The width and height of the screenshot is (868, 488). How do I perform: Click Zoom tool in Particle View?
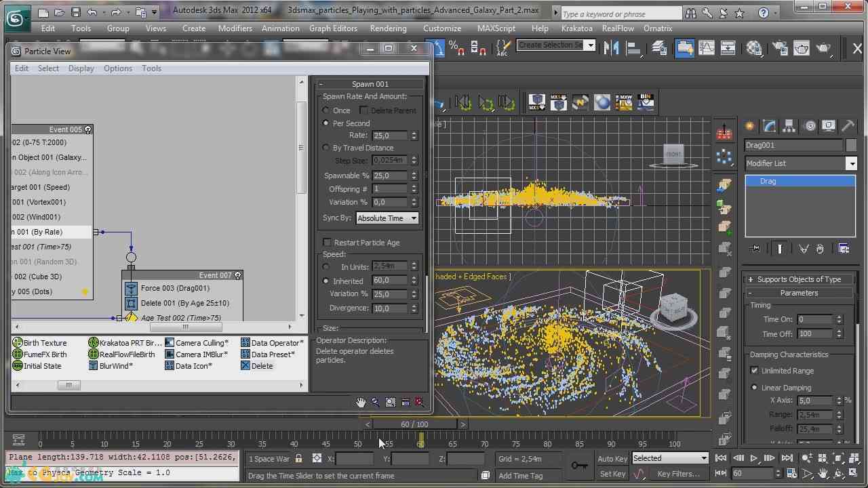tap(376, 403)
